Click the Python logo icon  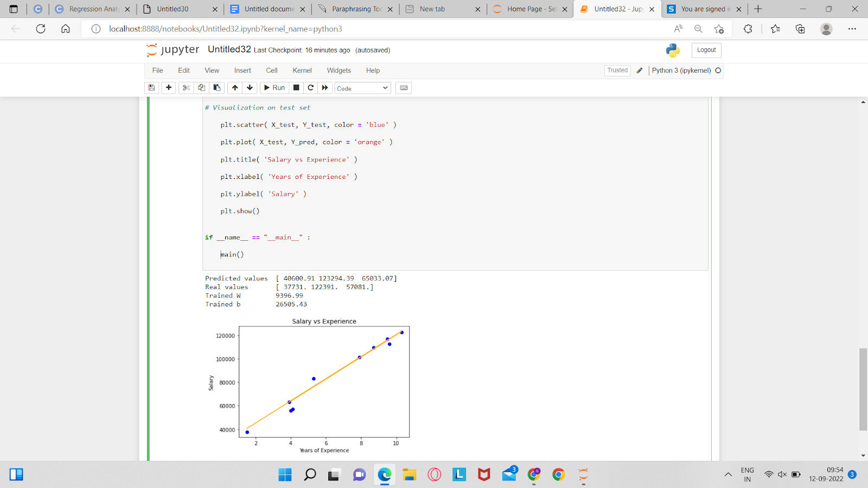(x=673, y=50)
